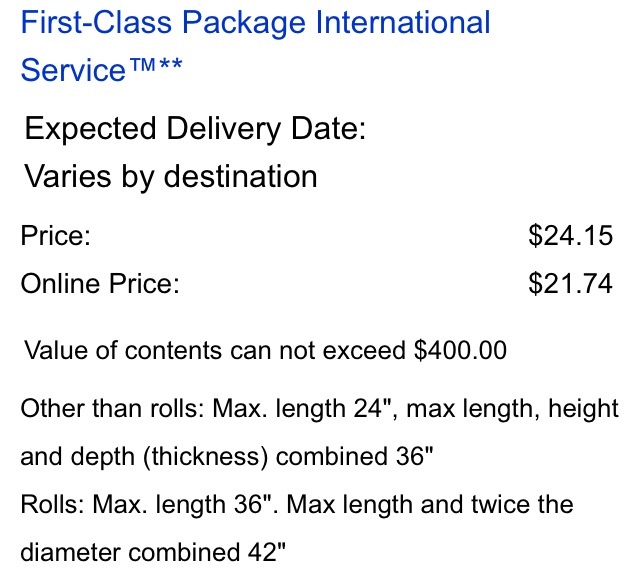Click the diameter combined 42" text
This screenshot has width=639, height=575.
pyautogui.click(x=153, y=553)
